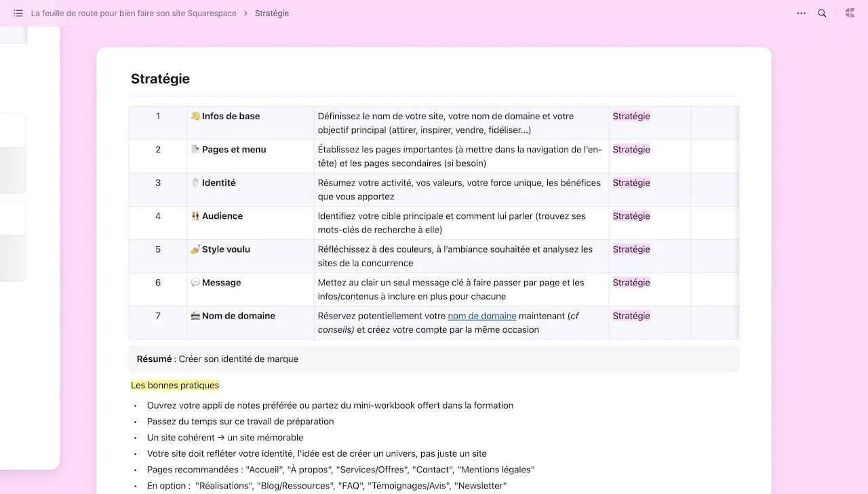This screenshot has height=494, width=868.
Task: Click row number 3 cell
Action: (x=158, y=189)
